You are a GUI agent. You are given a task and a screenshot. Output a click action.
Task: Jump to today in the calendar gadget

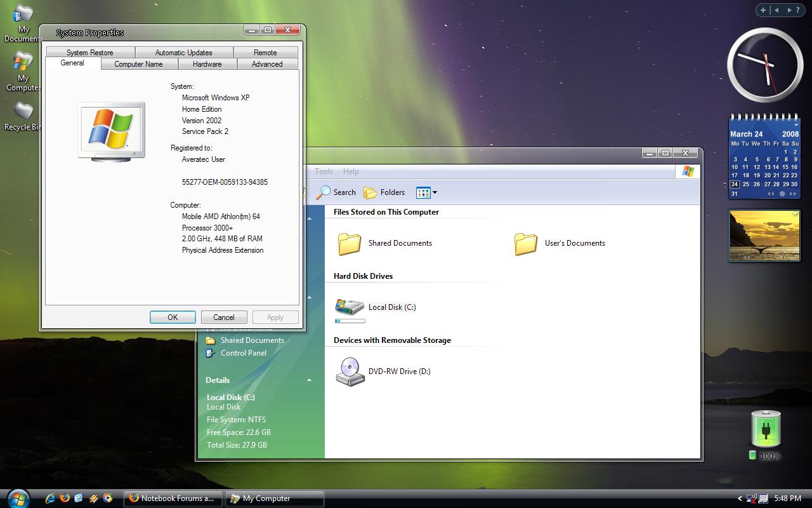782,194
